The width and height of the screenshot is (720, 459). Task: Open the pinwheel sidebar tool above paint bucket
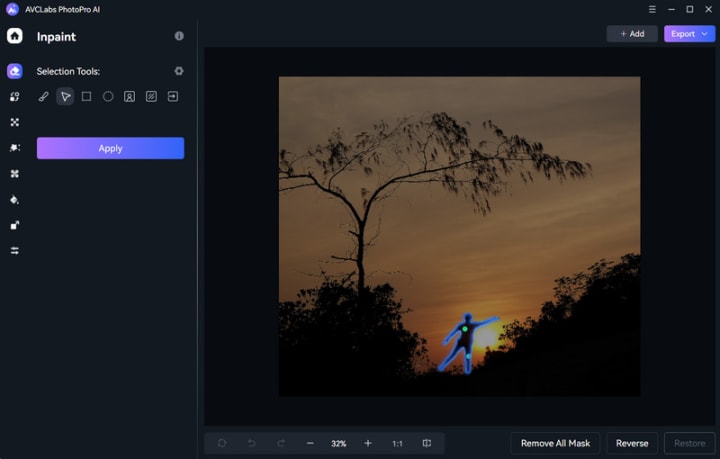(x=15, y=174)
